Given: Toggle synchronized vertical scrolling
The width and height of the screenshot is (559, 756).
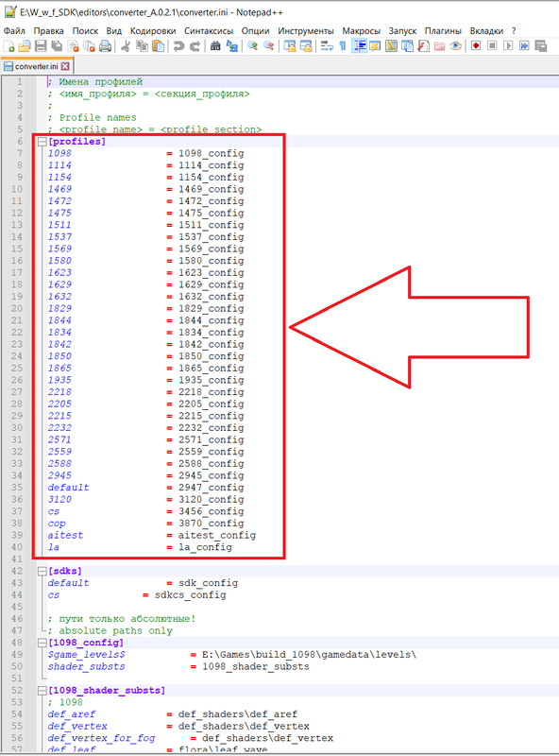Looking at the screenshot, I should [x=290, y=46].
